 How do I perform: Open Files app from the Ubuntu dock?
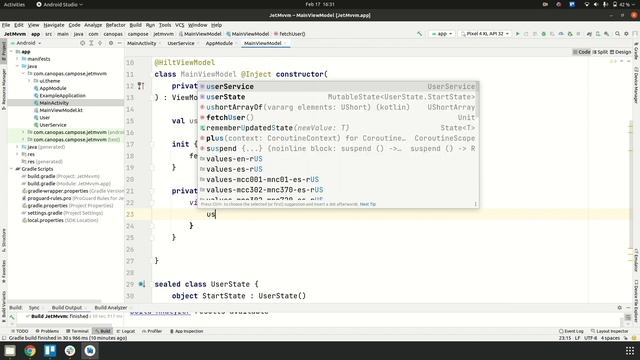pos(10,351)
